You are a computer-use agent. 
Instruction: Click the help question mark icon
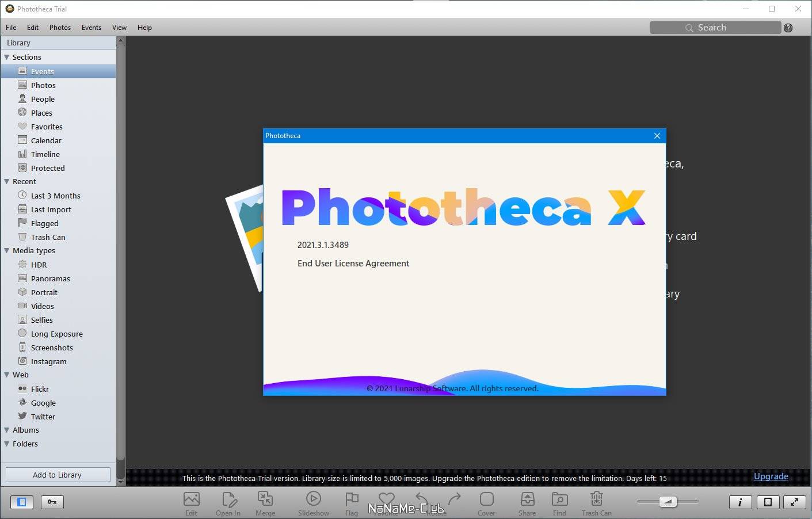tap(788, 28)
